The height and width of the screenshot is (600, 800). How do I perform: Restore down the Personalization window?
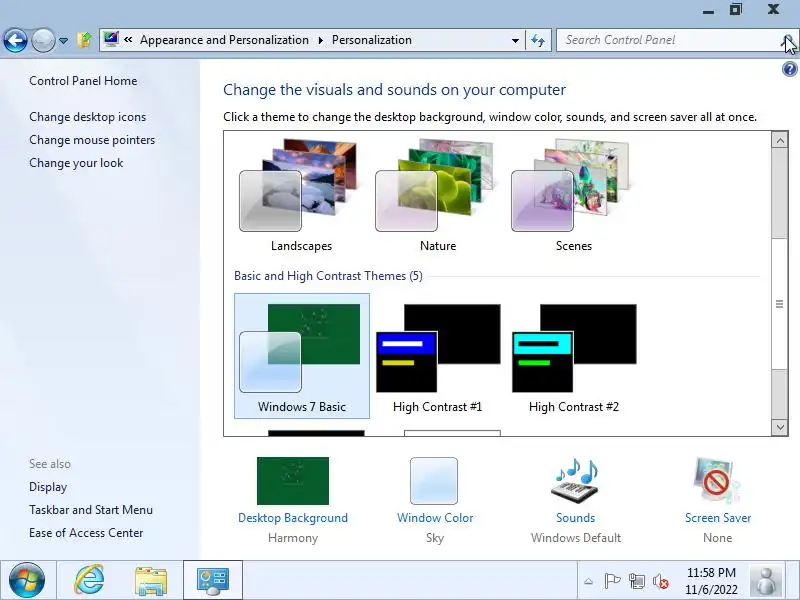(x=736, y=9)
